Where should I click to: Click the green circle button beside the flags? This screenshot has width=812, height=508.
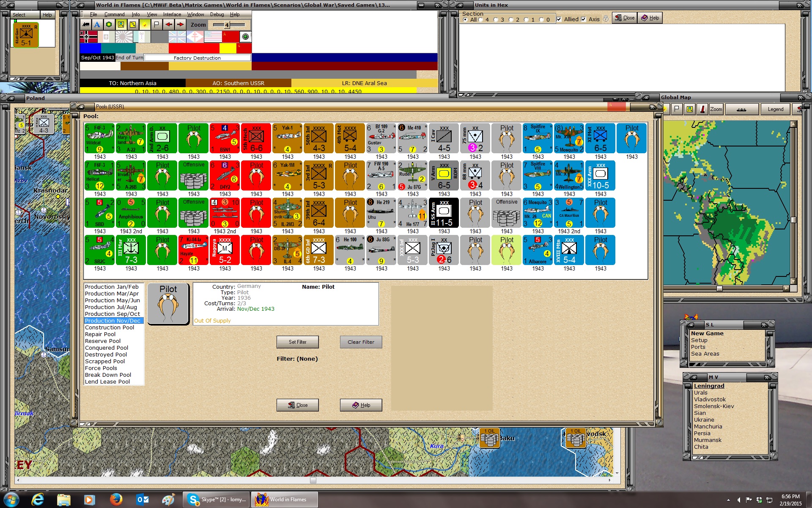(x=245, y=37)
